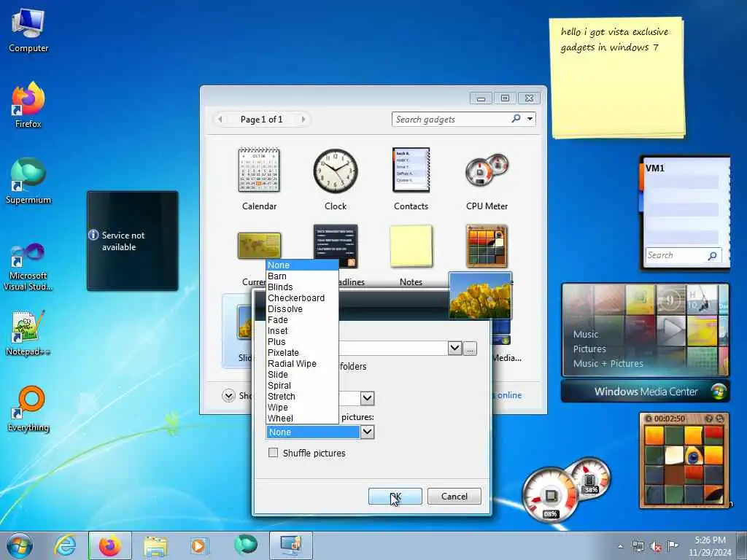Open the show-each-picture duration dropdown arrow

[x=367, y=397]
